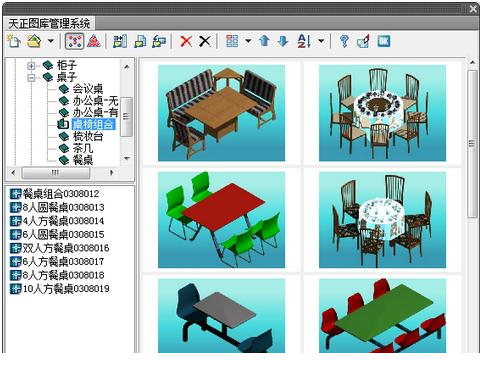Select 餐桌 in the tree

(x=83, y=160)
